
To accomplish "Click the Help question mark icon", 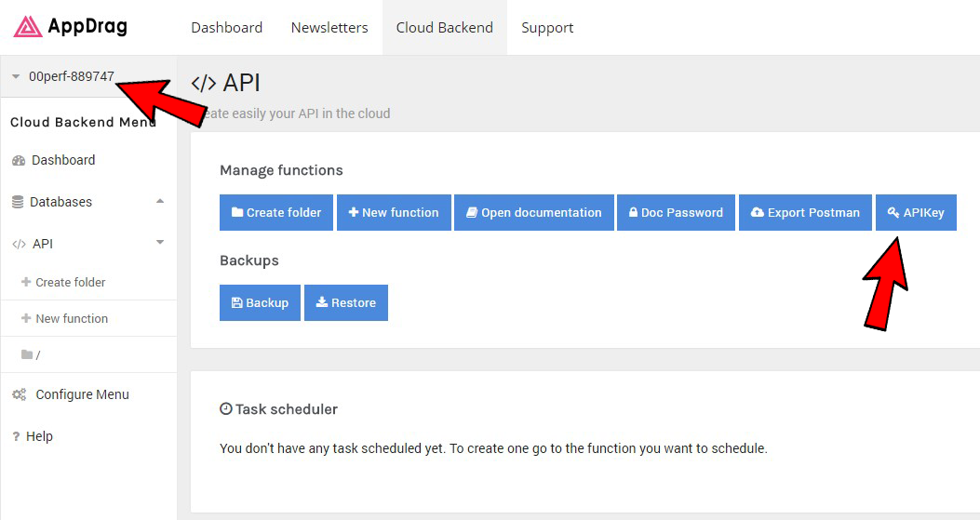I will [16, 437].
